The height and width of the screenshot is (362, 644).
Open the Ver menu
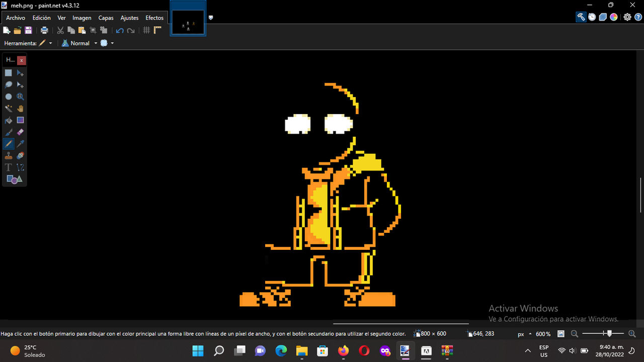coord(61,18)
